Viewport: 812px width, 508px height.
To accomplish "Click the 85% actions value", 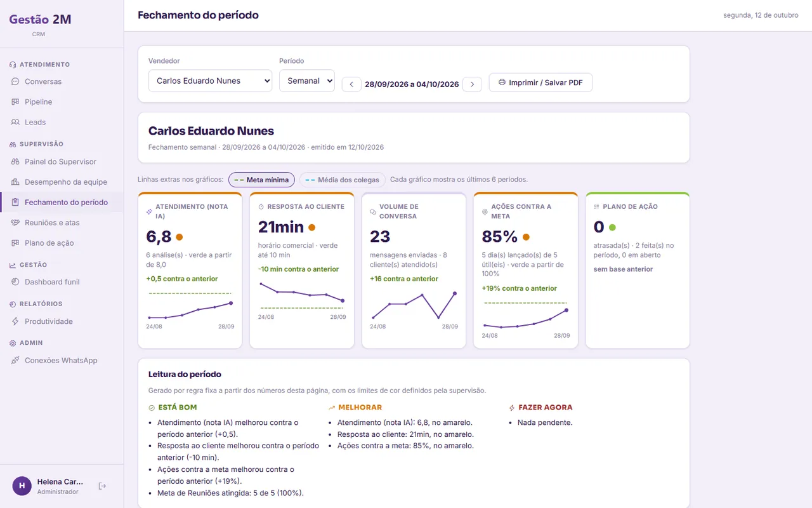I will 500,237.
